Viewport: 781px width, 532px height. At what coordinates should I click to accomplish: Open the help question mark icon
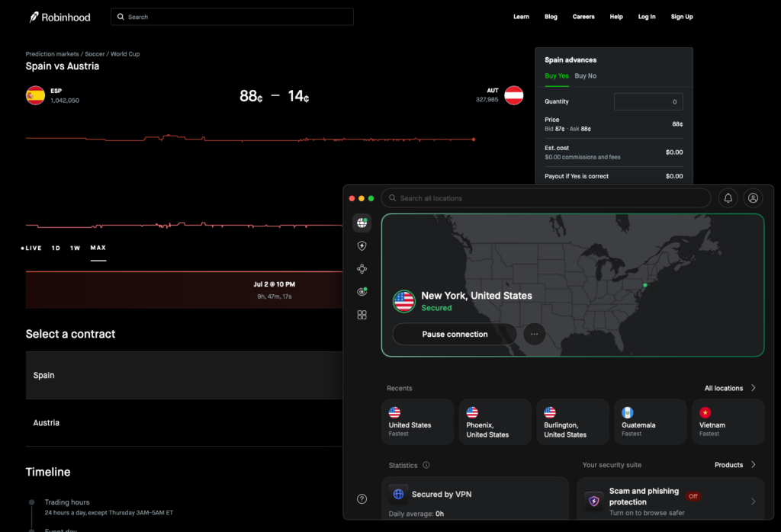(362, 499)
